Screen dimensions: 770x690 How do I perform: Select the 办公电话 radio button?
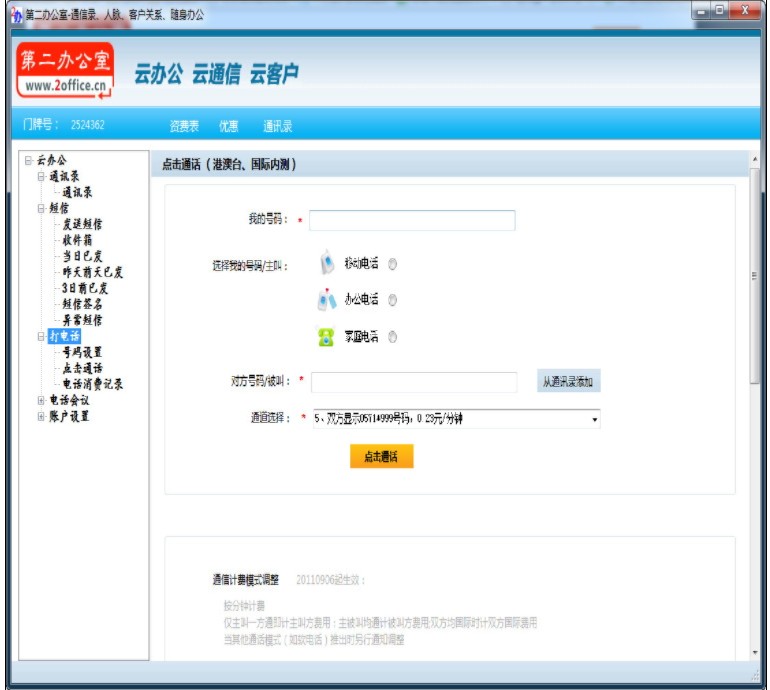[x=392, y=300]
